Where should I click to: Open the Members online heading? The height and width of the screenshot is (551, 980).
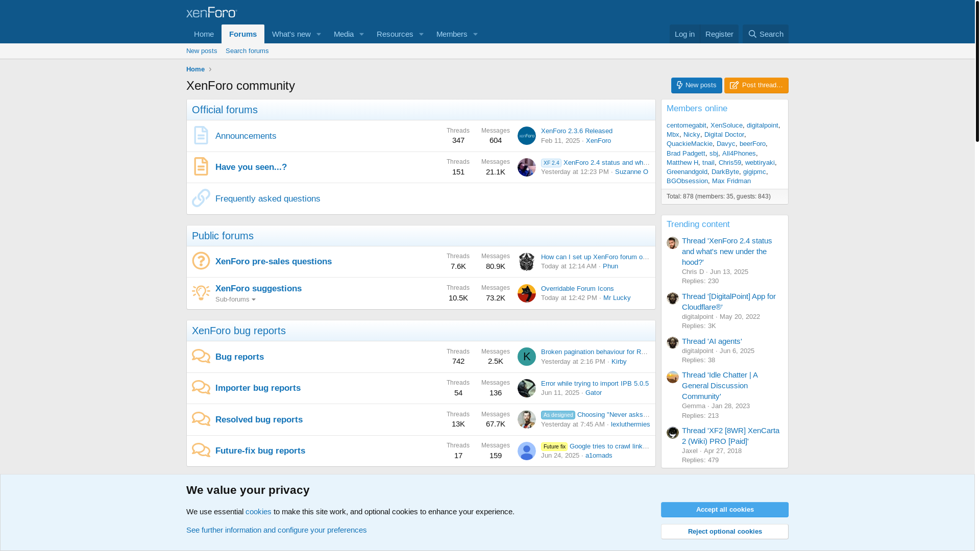coord(697,109)
